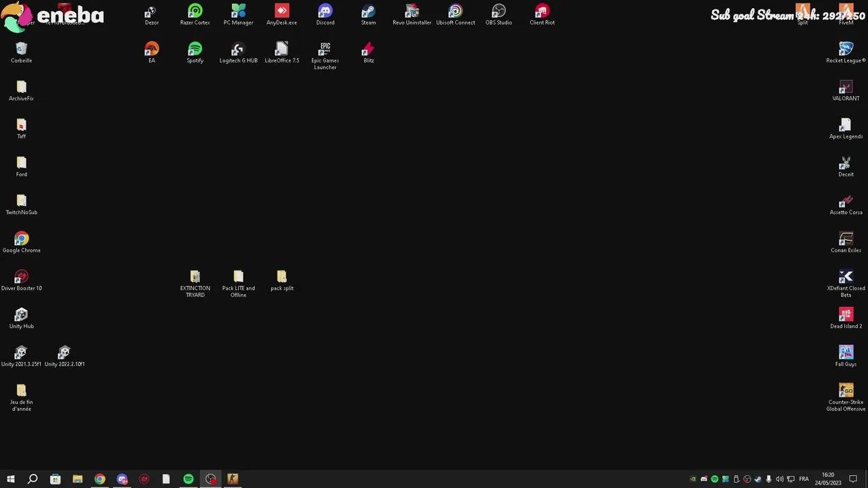Screen dimensions: 868x488
Task: Open Windows Search from the taskbar
Action: pos(33,479)
